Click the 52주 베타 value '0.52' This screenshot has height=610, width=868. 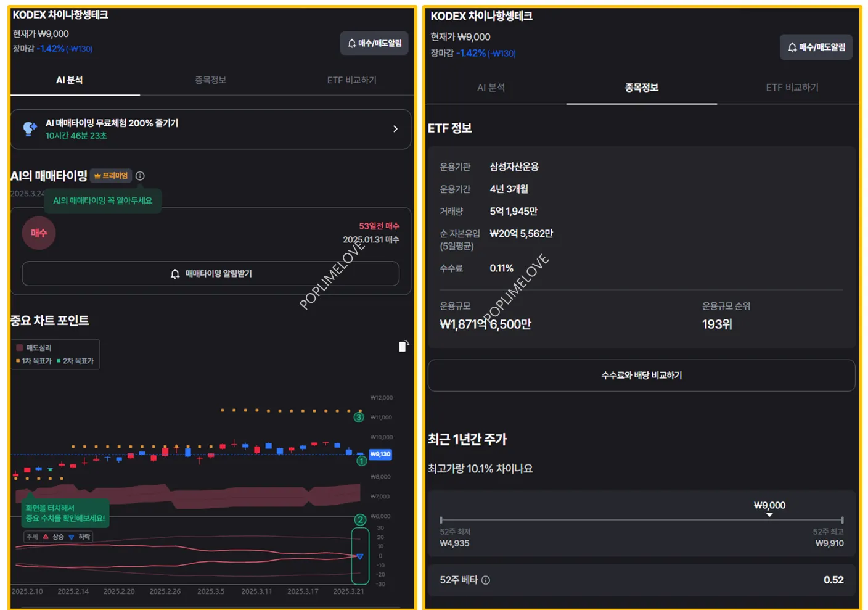[833, 580]
